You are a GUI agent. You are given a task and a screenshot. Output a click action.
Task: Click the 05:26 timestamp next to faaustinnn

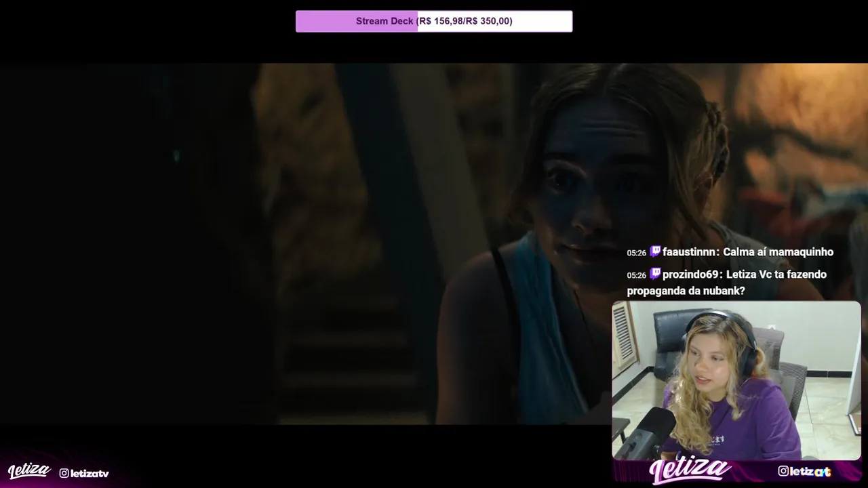click(x=636, y=253)
